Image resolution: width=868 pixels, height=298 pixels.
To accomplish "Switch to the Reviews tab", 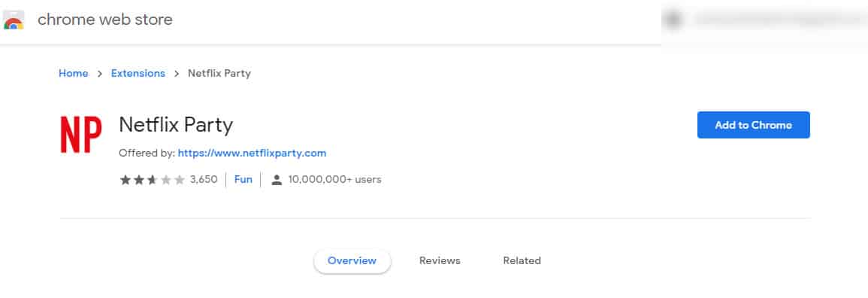I will tap(440, 260).
